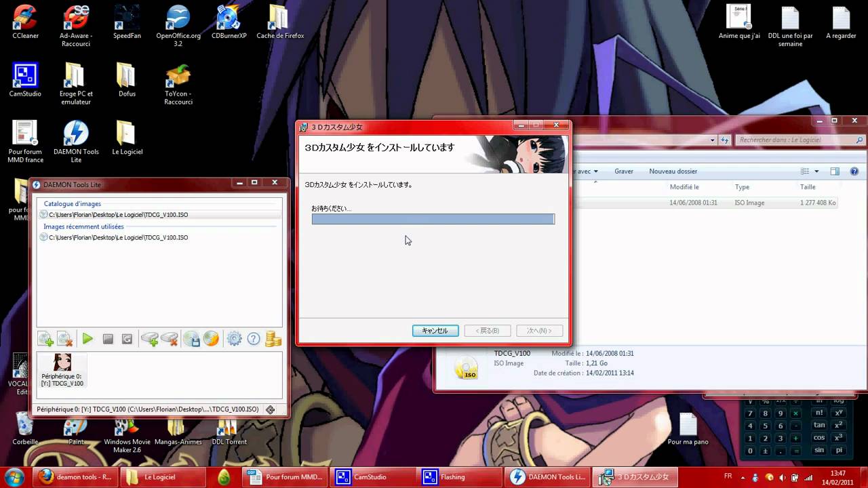Open the Eroge PC et emulateur folder
Screen dimensions: 868x488
[76, 84]
